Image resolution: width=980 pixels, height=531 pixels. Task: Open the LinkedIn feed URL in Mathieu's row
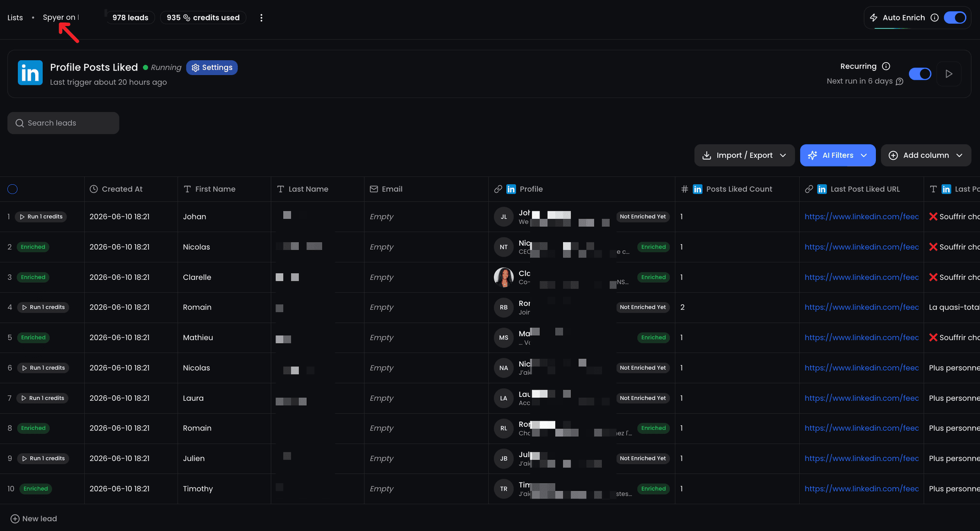(862, 337)
